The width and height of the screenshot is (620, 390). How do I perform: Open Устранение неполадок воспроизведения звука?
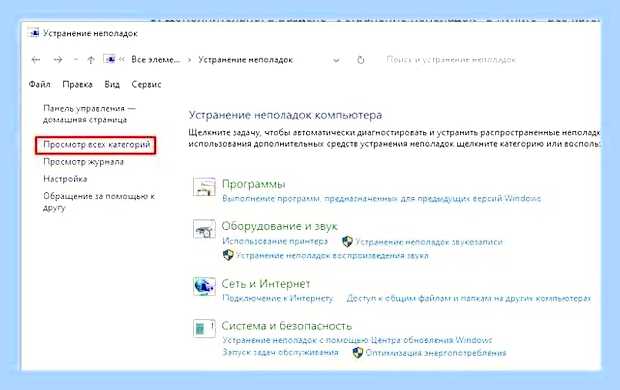tap(332, 256)
